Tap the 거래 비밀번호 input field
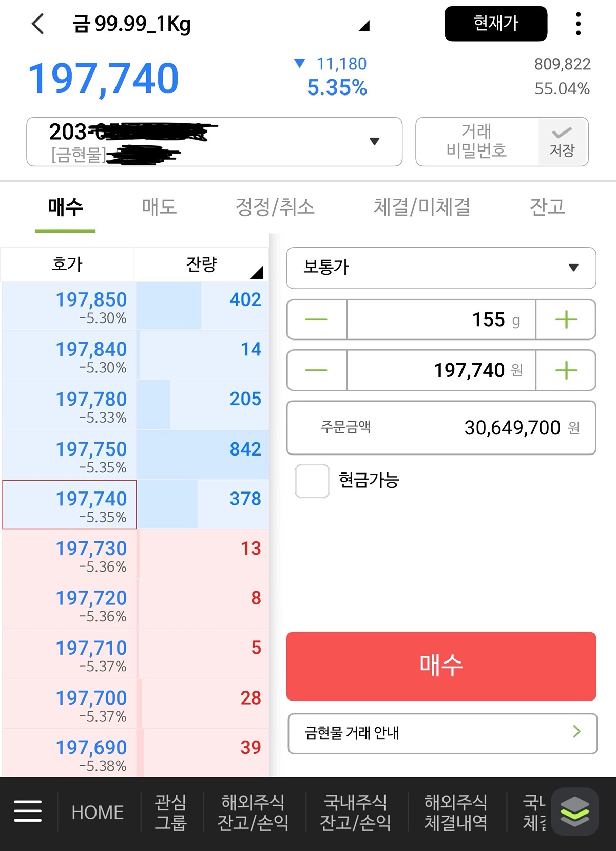The image size is (616, 851). (x=477, y=142)
